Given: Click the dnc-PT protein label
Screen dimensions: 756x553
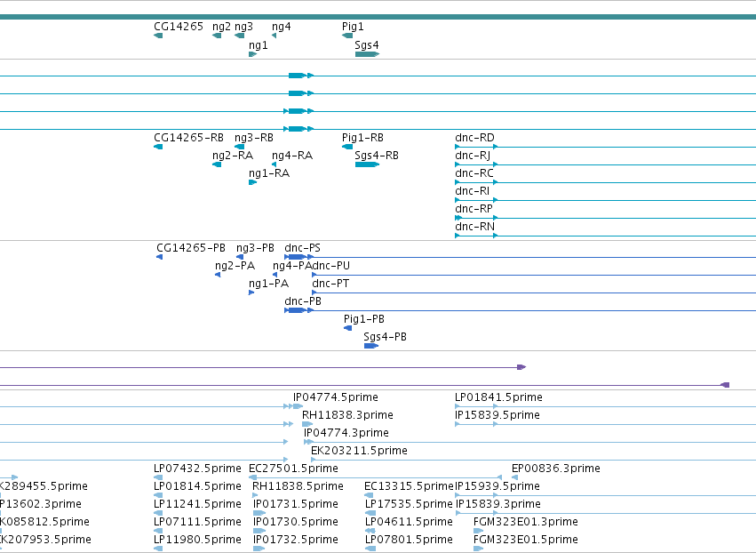Looking at the screenshot, I should coord(330,284).
